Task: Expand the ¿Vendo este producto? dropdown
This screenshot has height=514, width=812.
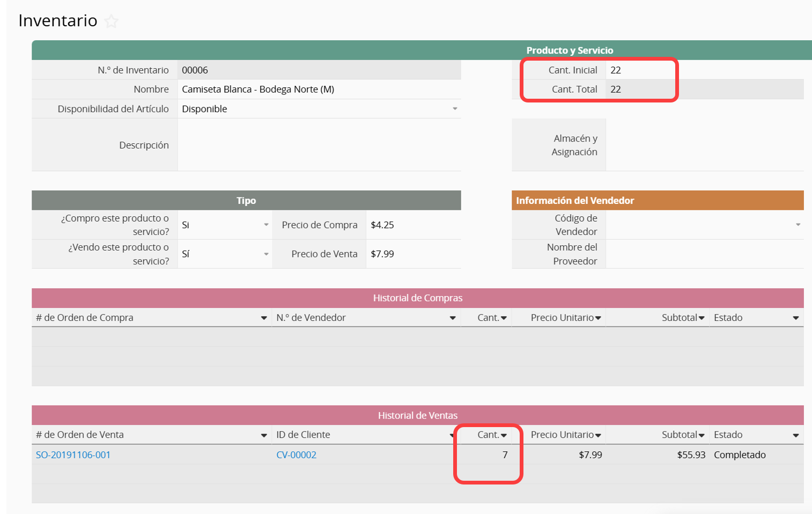Action: pyautogui.click(x=266, y=254)
